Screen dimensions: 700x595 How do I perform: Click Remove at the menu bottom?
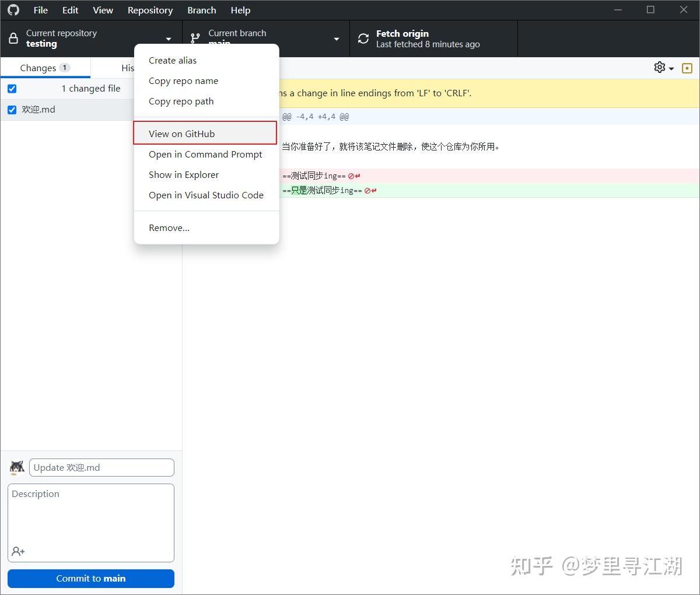tap(169, 228)
